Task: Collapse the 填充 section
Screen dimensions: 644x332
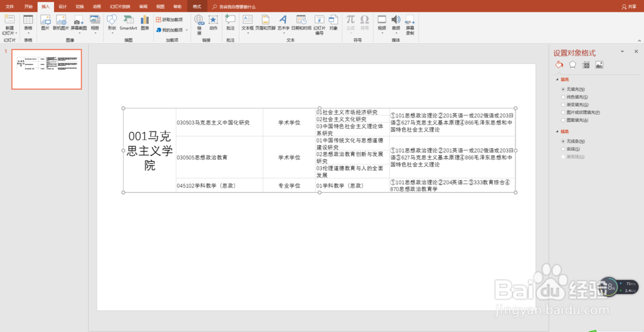Action: pyautogui.click(x=557, y=79)
